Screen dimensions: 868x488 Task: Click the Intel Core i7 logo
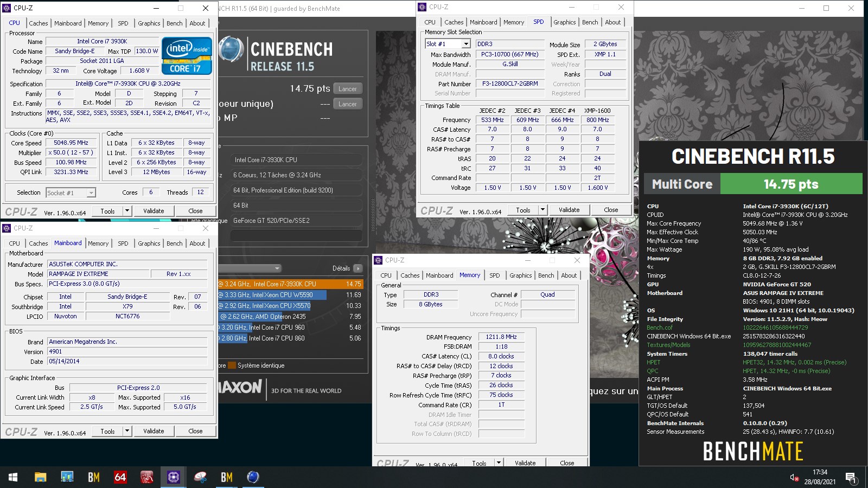(187, 56)
